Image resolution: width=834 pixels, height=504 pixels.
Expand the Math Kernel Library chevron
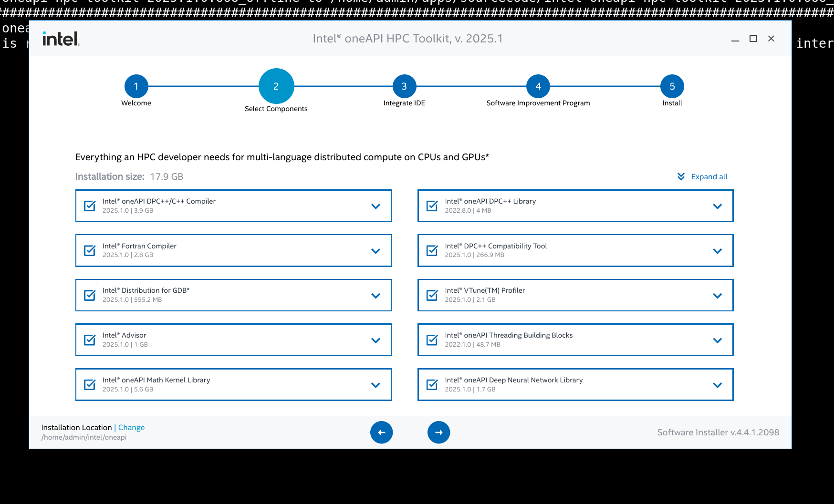376,385
